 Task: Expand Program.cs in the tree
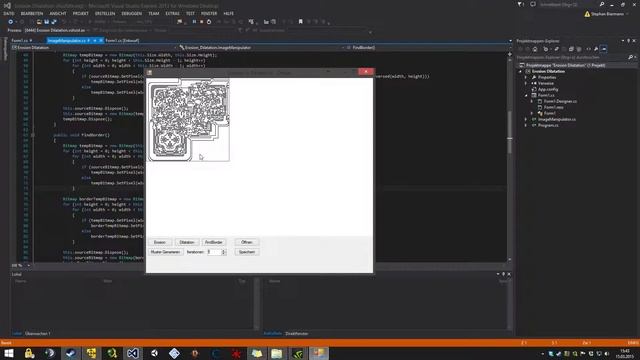[526, 125]
